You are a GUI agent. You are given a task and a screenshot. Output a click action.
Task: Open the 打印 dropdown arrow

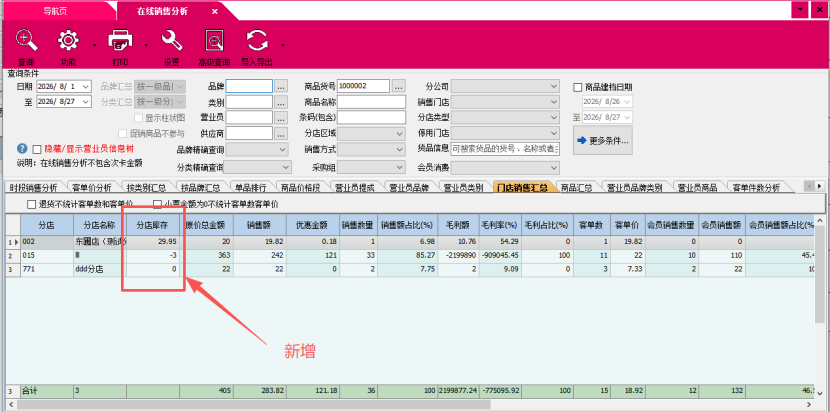click(147, 45)
